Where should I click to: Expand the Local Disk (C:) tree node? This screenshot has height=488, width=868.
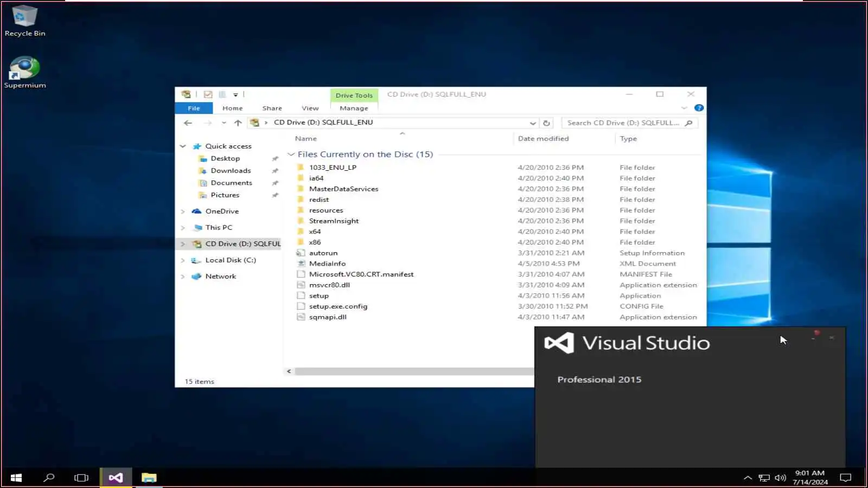tap(183, 260)
